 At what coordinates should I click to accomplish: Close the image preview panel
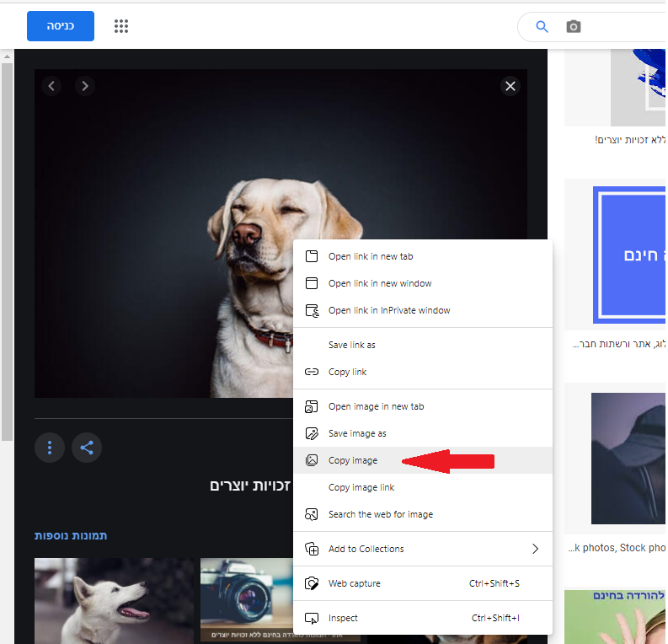510,86
